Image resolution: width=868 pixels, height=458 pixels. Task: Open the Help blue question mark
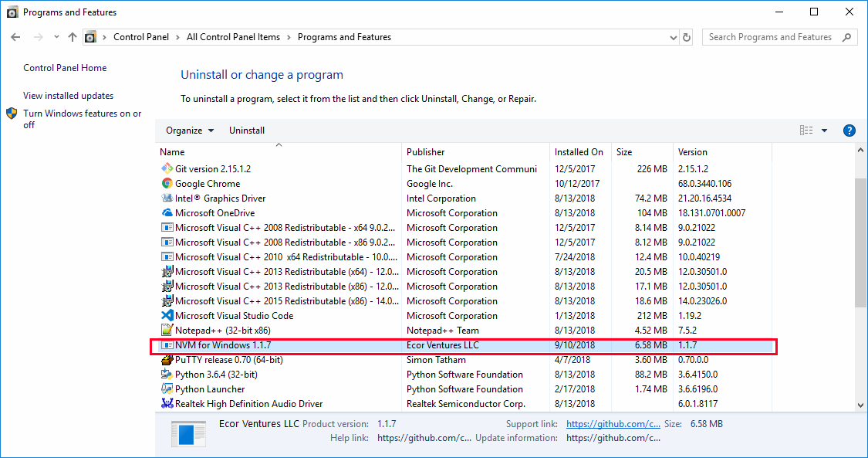point(849,130)
